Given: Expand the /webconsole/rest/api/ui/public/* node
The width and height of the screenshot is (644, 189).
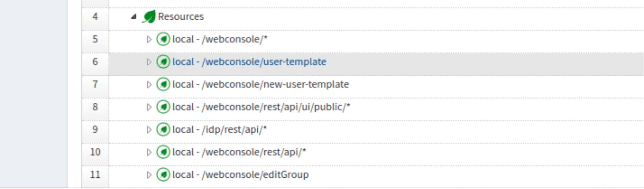Looking at the screenshot, I should tap(149, 107).
